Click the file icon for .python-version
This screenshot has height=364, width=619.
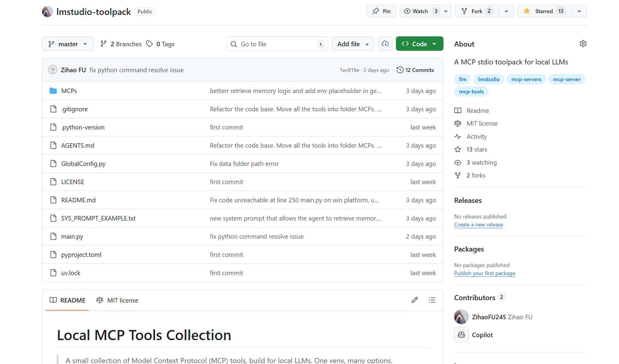click(x=53, y=127)
